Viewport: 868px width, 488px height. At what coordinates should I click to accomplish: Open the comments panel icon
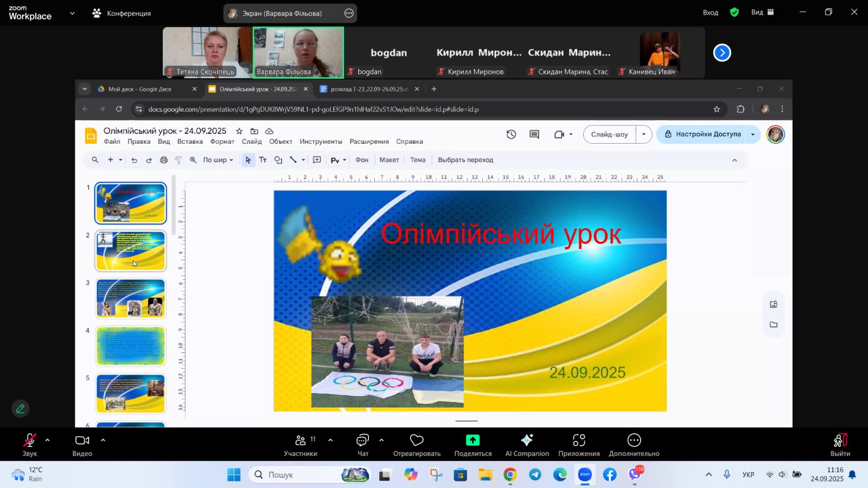pos(534,134)
